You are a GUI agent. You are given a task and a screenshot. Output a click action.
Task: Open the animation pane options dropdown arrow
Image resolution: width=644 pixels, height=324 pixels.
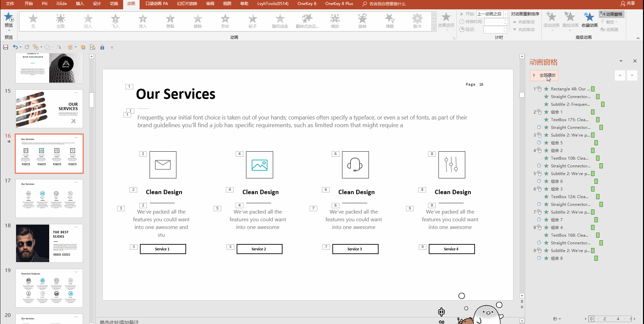[621, 61]
